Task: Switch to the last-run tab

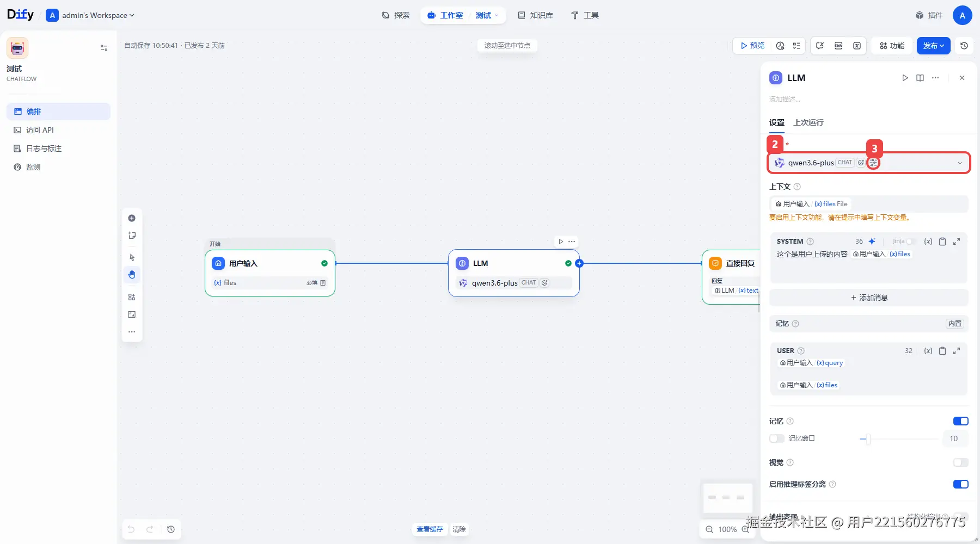Action: click(x=808, y=122)
